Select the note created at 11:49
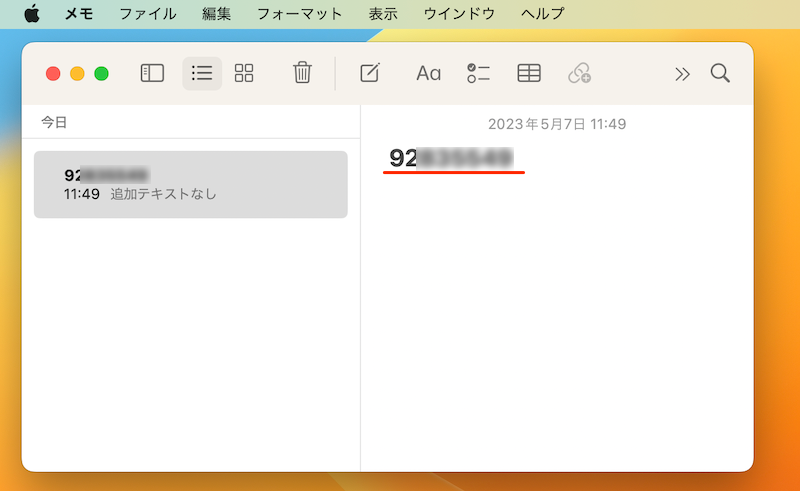The width and height of the screenshot is (800, 491). point(190,184)
